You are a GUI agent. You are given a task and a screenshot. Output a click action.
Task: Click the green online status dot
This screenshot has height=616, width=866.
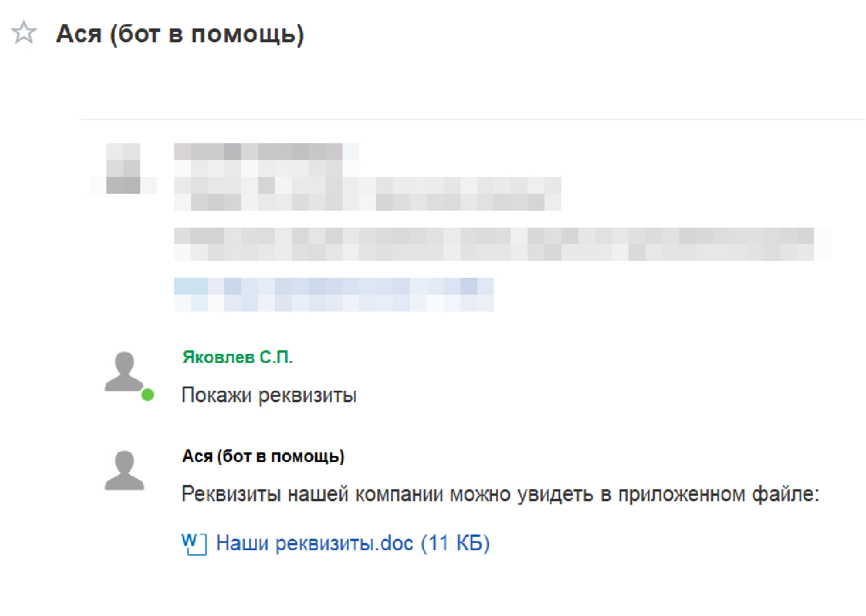tap(147, 395)
